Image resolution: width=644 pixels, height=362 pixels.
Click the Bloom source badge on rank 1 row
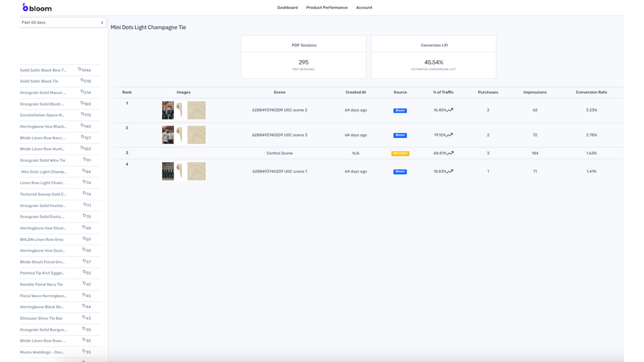point(399,110)
